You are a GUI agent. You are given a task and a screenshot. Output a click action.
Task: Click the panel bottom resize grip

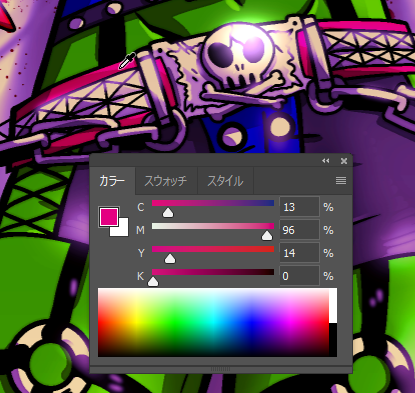221,369
